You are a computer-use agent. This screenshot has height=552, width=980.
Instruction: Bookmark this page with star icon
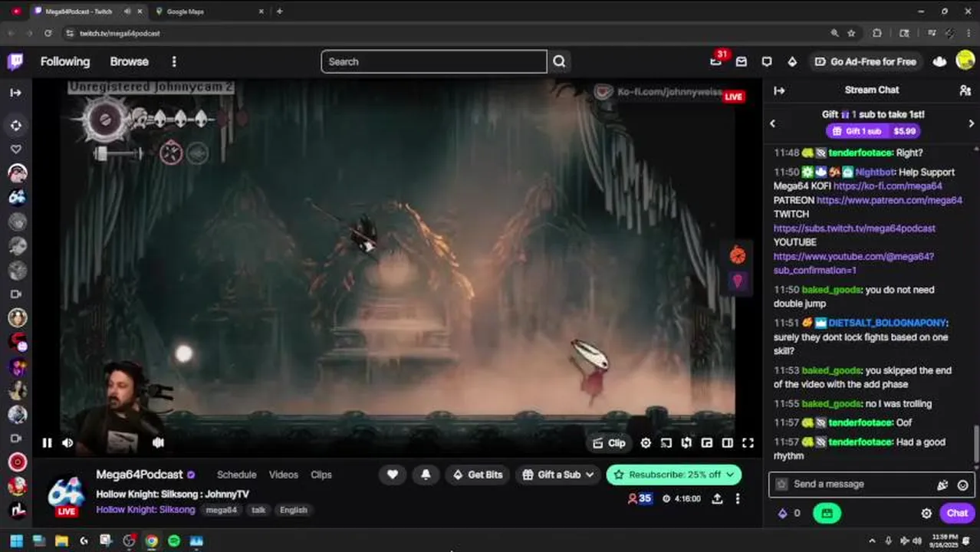(x=851, y=34)
